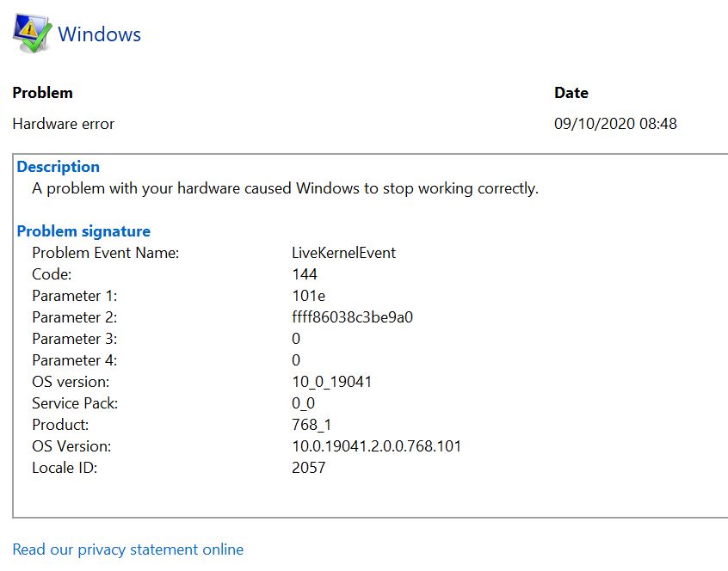Select the hardware problem description sentence
Viewport: 728px width, 571px height.
(x=285, y=188)
